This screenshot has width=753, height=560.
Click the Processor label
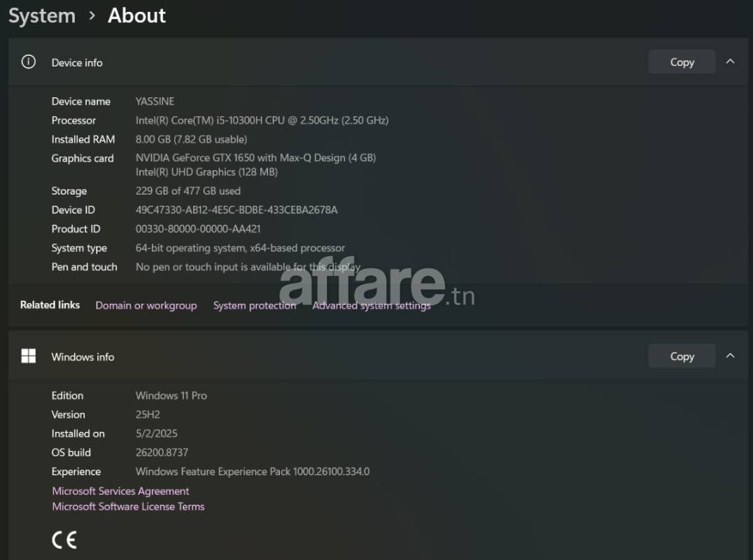[x=73, y=120]
